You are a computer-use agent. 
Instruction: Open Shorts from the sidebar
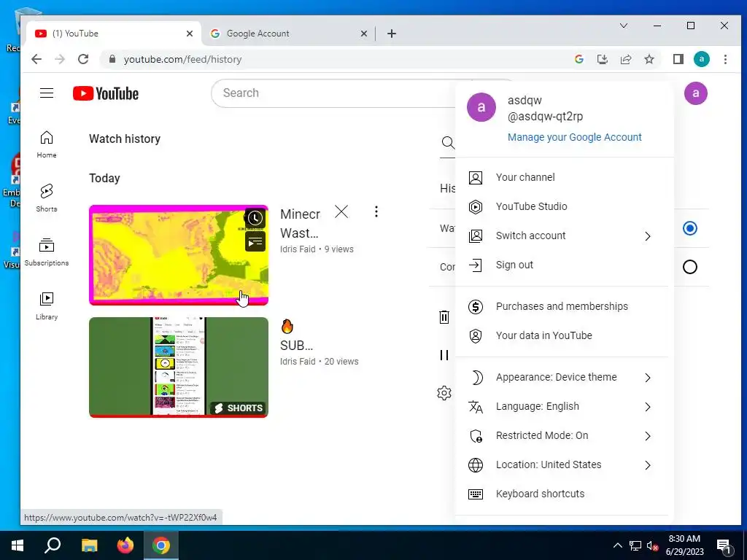[47, 198]
